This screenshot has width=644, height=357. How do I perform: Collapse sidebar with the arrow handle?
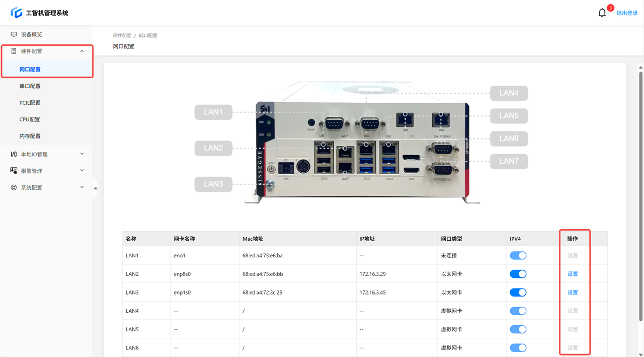click(x=95, y=188)
